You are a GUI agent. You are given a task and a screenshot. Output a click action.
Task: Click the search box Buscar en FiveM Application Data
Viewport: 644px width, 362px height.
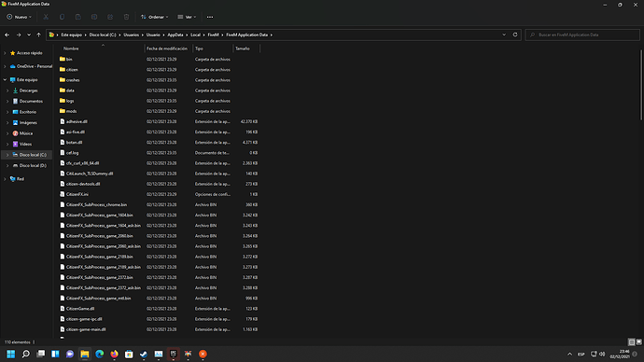point(582,35)
